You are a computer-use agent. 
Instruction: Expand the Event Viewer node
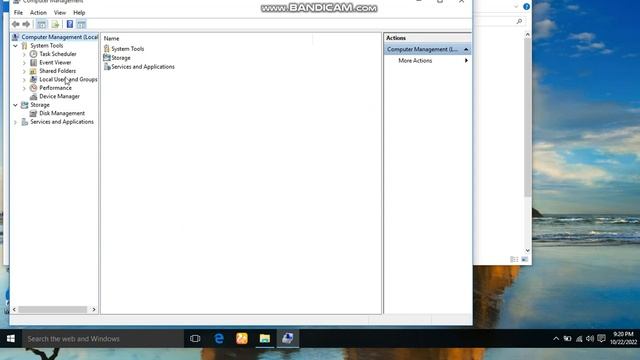(24, 62)
